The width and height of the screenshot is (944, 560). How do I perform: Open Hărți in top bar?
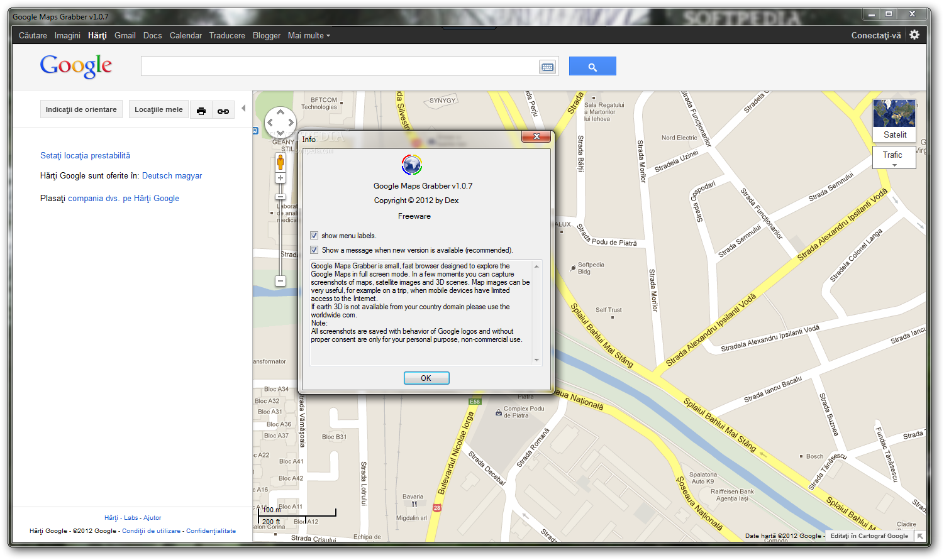point(97,35)
